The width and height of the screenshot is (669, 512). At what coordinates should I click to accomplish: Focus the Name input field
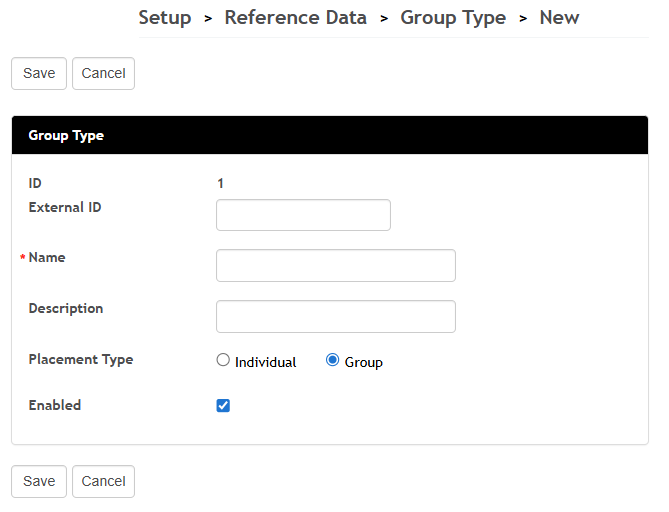336,265
